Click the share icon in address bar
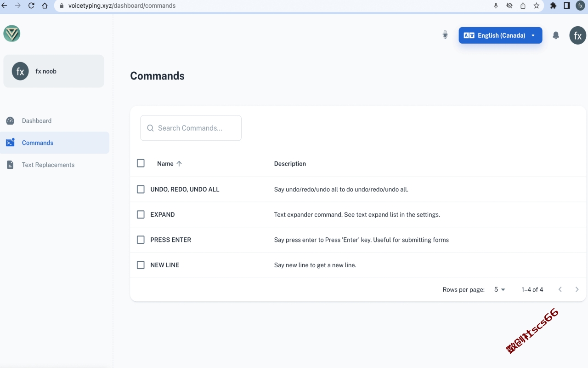The image size is (588, 368). (x=523, y=6)
